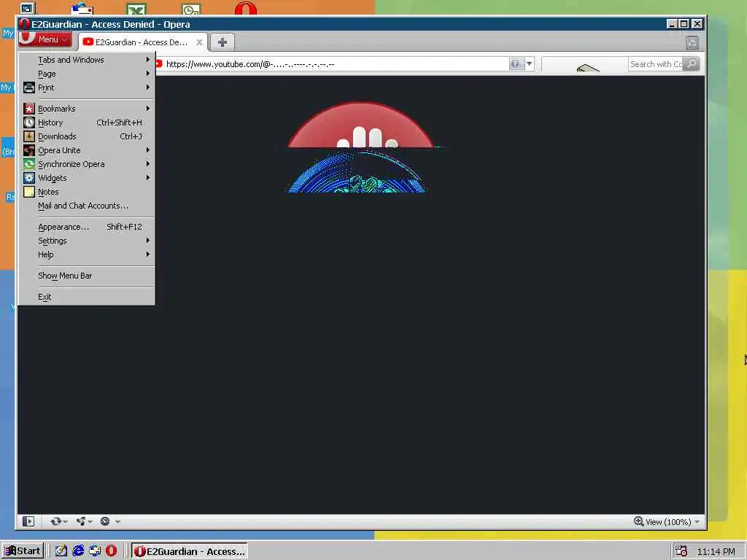The image size is (747, 560).
Task: Select Show Menu Bar
Action: (x=86, y=275)
